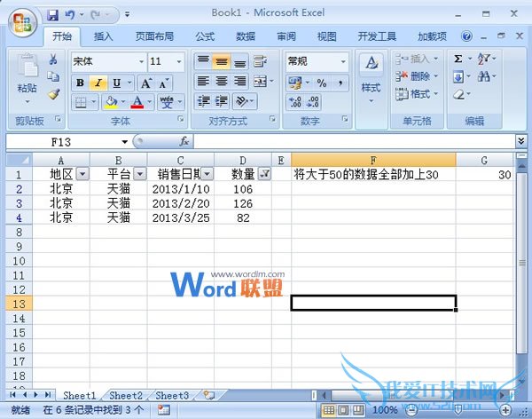Image resolution: width=532 pixels, height=419 pixels.
Task: Undo the last action
Action: tap(69, 14)
